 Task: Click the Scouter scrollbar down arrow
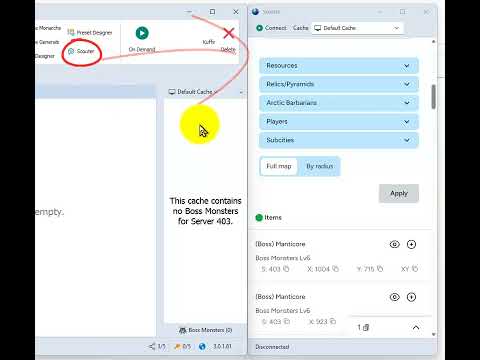434,334
